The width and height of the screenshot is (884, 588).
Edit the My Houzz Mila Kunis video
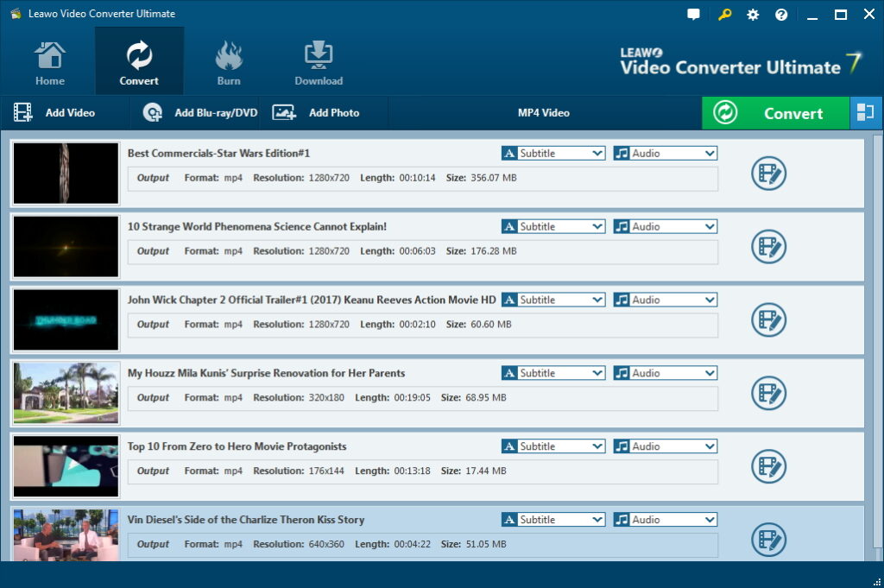tap(768, 393)
